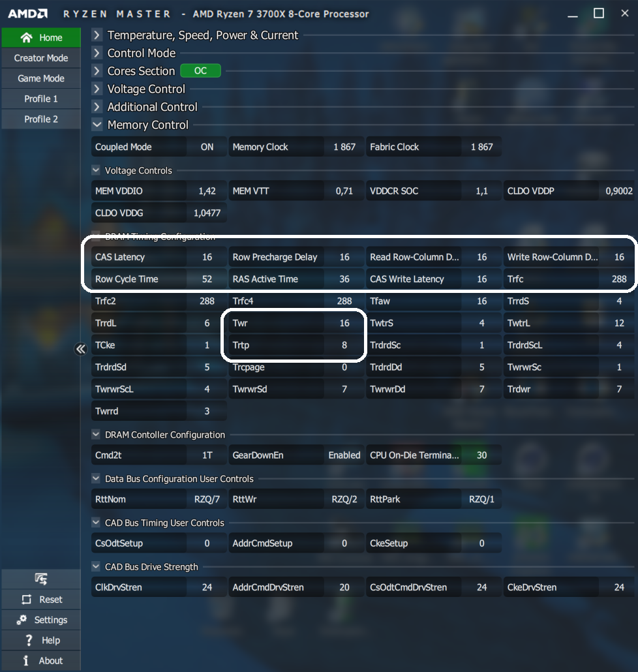Open Help from the sidebar
This screenshot has width=638, height=672.
click(41, 640)
